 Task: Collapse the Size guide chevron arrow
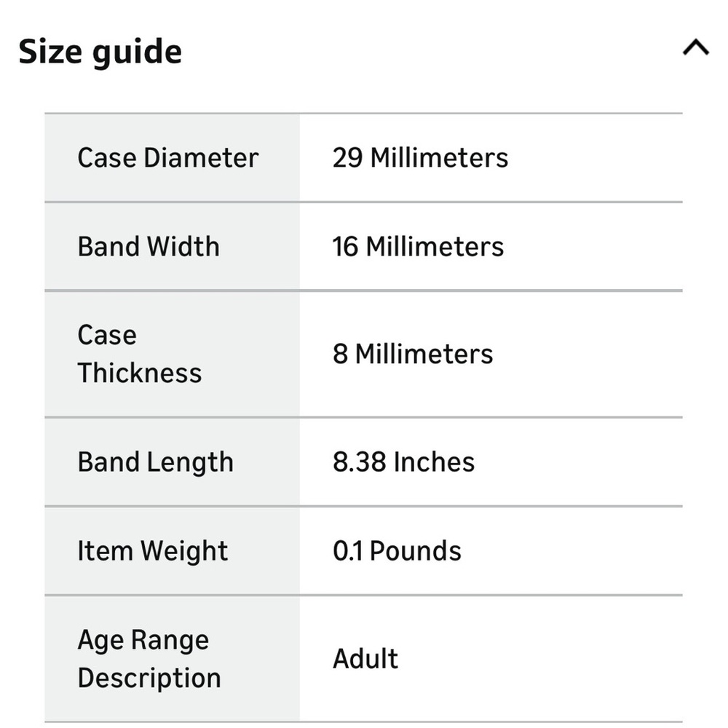pos(695,47)
